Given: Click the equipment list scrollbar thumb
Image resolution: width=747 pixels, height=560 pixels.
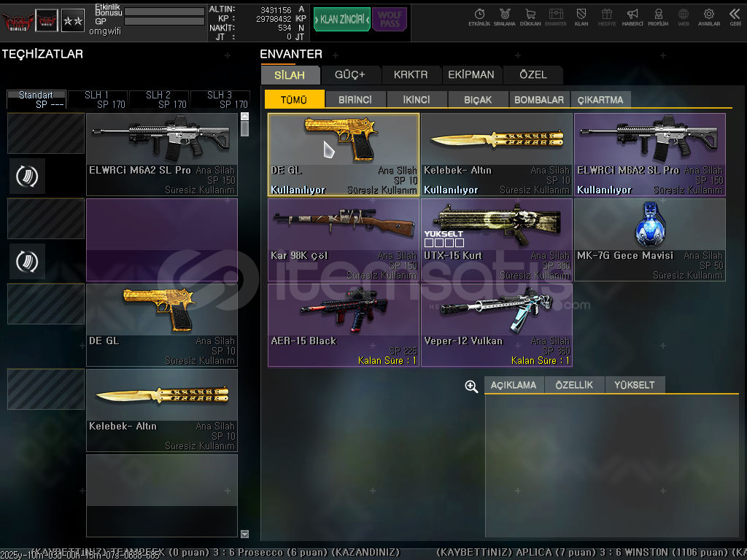Looking at the screenshot, I should click(x=245, y=128).
